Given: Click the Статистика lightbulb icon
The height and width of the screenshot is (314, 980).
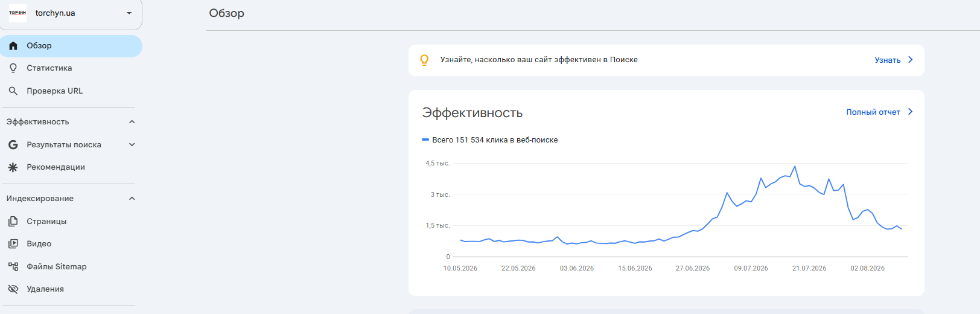Looking at the screenshot, I should (13, 68).
